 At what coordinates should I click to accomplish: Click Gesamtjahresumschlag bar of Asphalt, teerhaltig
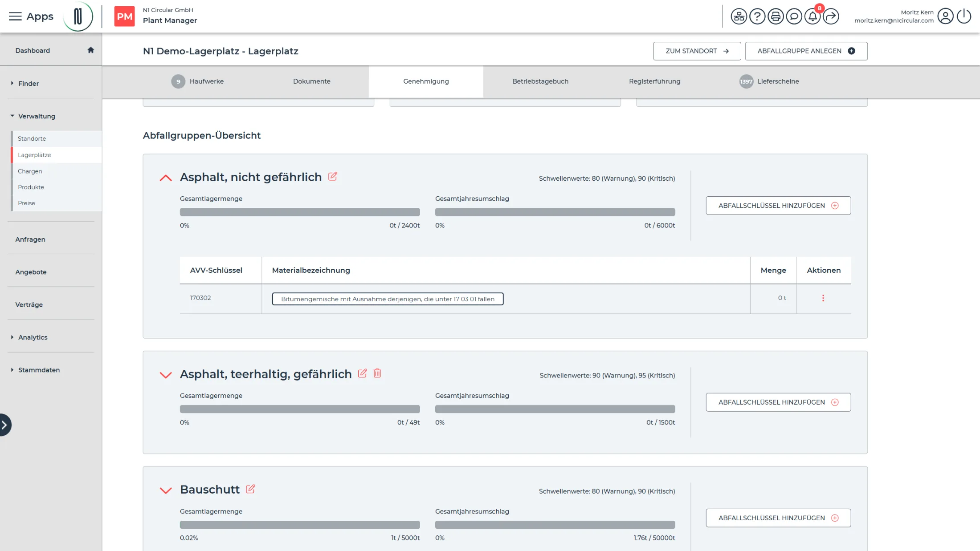555,409
